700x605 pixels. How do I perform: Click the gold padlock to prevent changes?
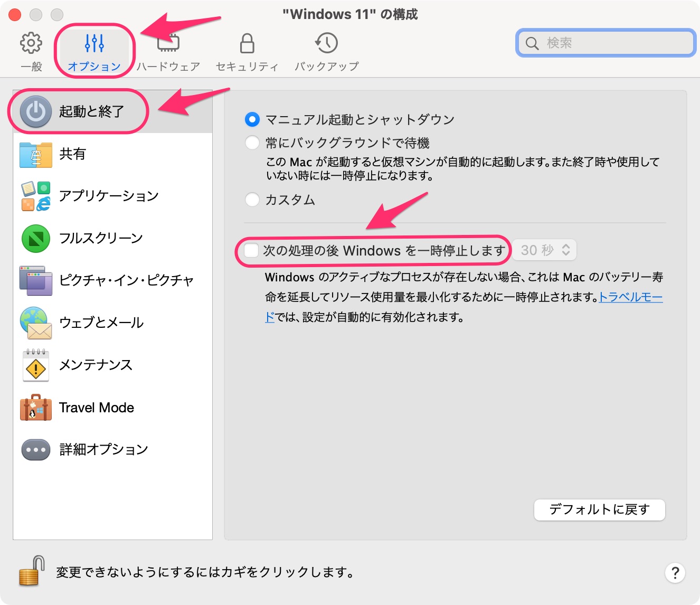point(32,571)
